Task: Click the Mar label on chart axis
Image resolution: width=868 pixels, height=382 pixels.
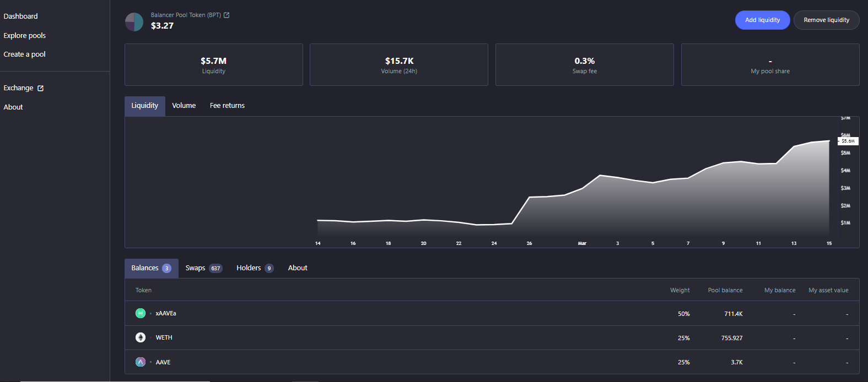Action: pyautogui.click(x=582, y=243)
